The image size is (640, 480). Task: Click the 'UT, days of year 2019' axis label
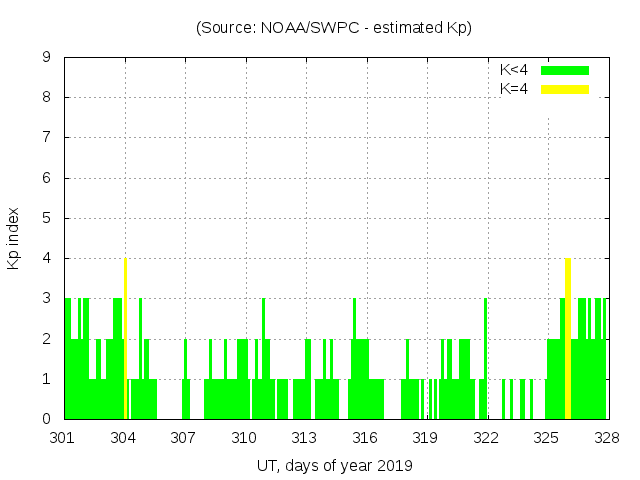(x=334, y=465)
